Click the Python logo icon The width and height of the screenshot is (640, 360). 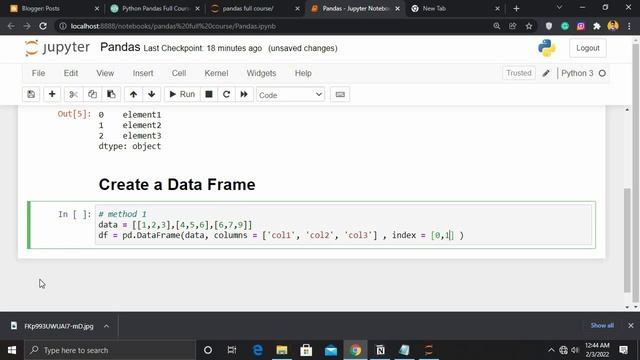point(547,48)
